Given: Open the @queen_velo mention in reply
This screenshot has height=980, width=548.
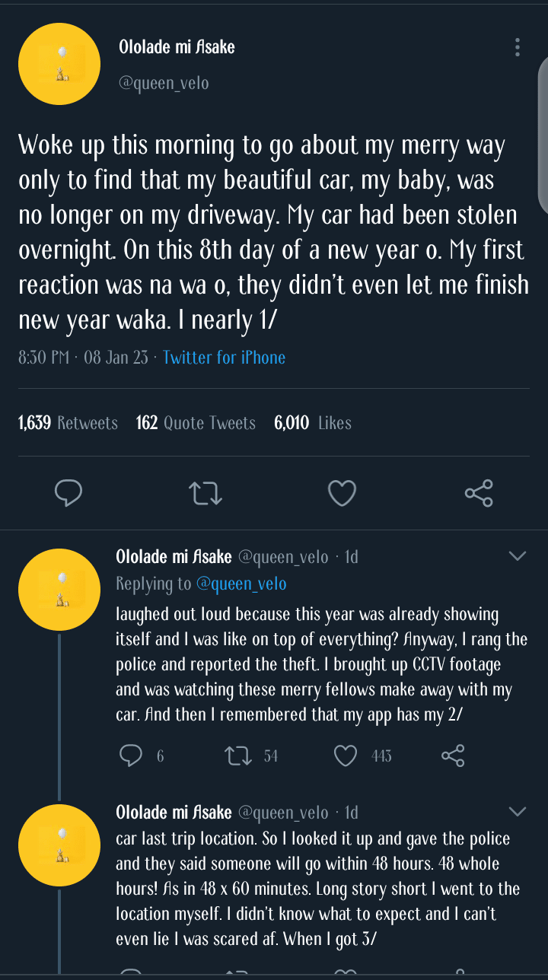Looking at the screenshot, I should pyautogui.click(x=241, y=584).
